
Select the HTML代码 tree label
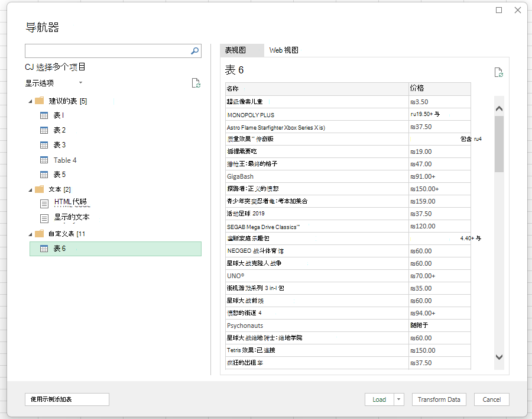[70, 202]
